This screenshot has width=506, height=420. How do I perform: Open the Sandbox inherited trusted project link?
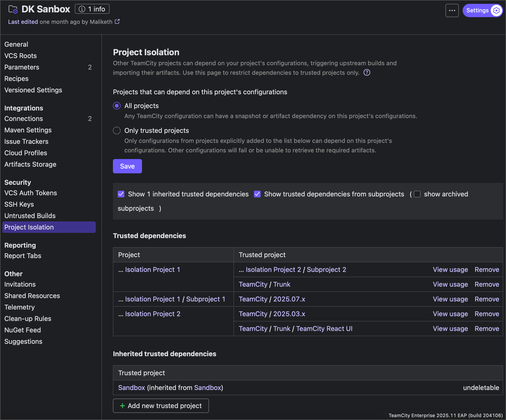pyautogui.click(x=131, y=387)
